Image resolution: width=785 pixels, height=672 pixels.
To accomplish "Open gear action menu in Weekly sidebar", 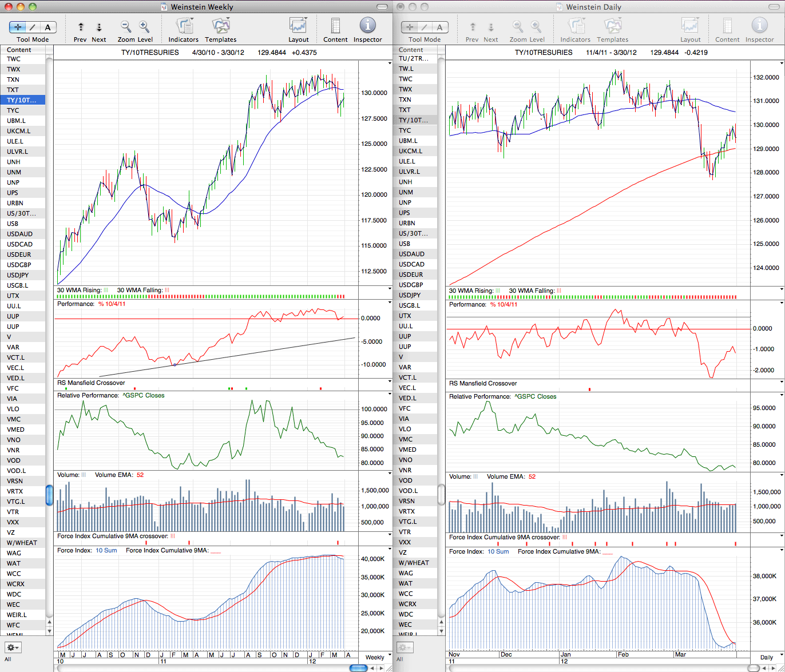I will (13, 647).
